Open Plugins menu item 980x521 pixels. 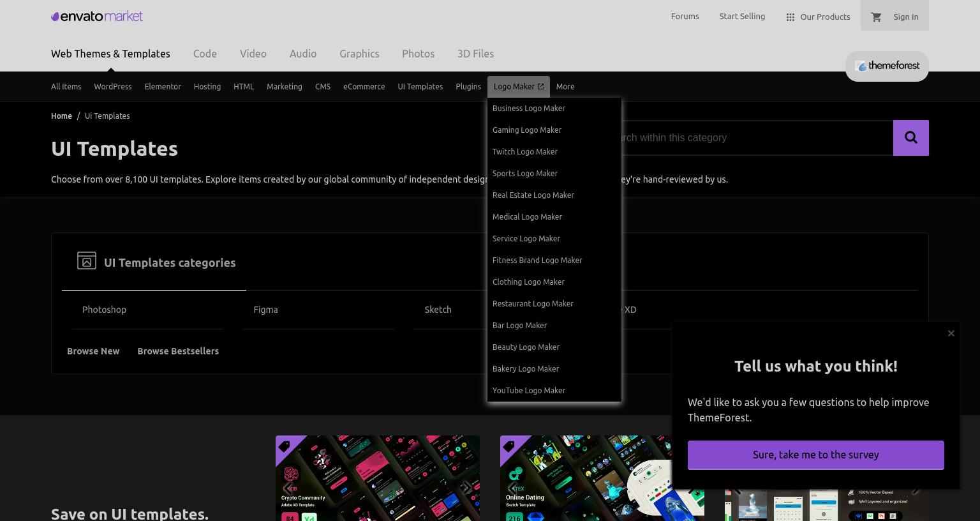tap(468, 86)
